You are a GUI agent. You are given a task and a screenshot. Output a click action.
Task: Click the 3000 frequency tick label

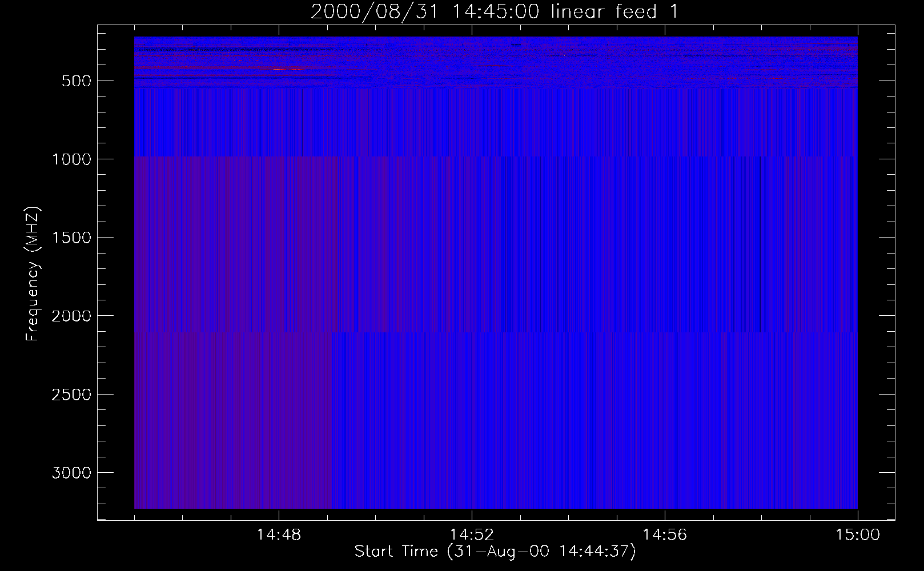pos(71,473)
